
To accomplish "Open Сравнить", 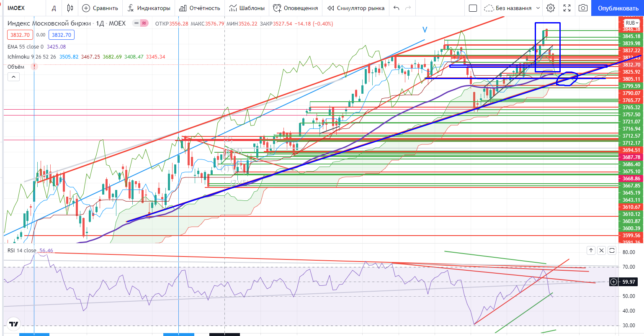I will coord(100,8).
